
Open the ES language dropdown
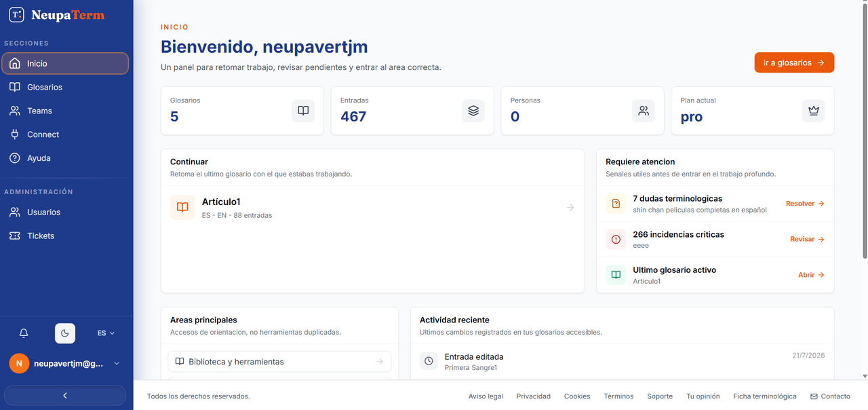click(x=106, y=333)
